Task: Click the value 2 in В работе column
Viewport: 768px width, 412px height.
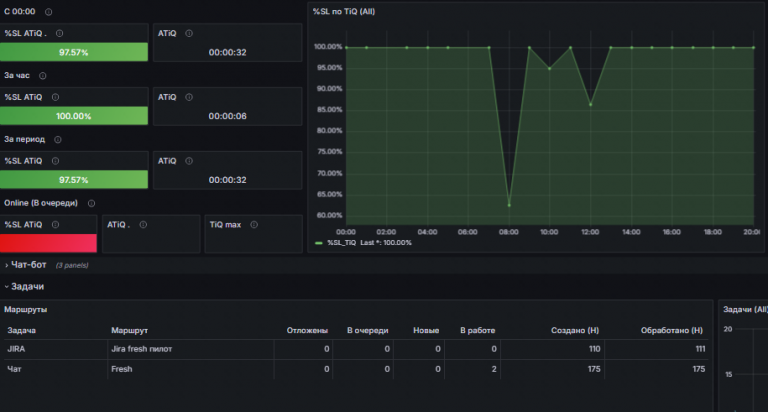Action: (494, 369)
